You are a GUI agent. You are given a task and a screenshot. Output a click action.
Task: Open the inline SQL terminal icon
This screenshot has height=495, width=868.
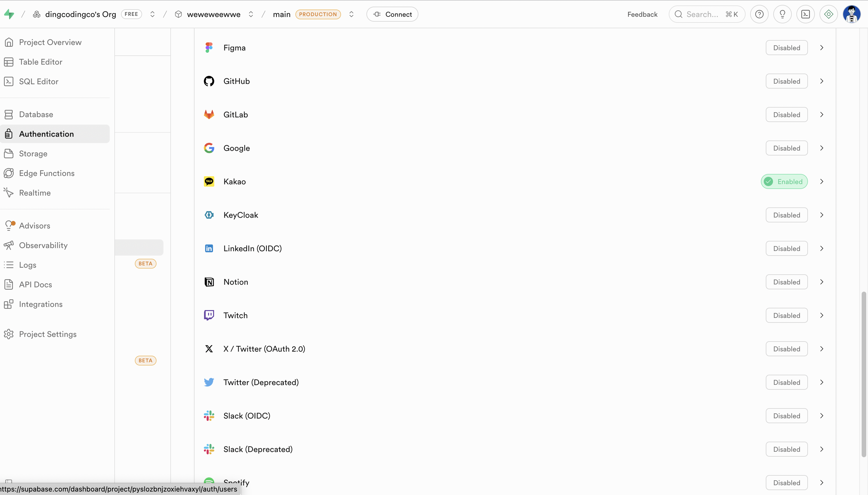click(805, 14)
